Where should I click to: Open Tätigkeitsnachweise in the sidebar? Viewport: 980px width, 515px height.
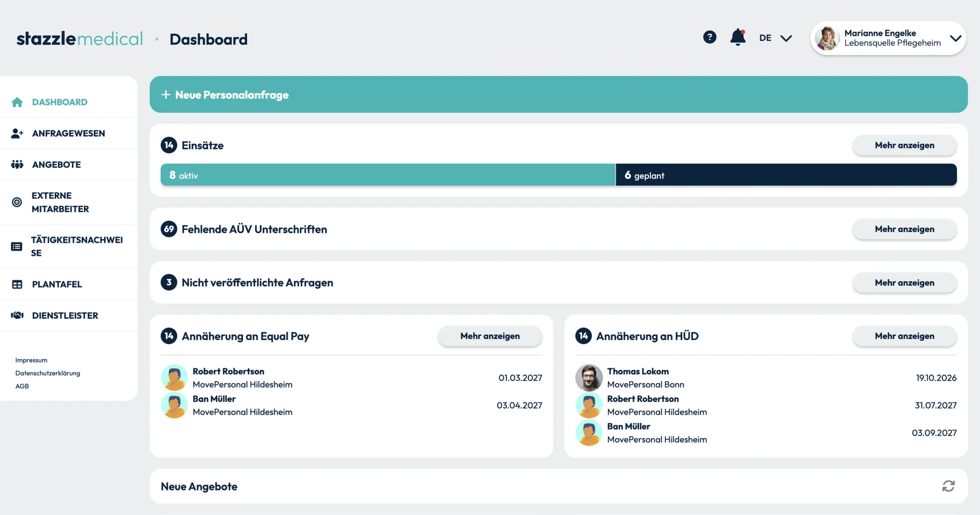[x=69, y=246]
